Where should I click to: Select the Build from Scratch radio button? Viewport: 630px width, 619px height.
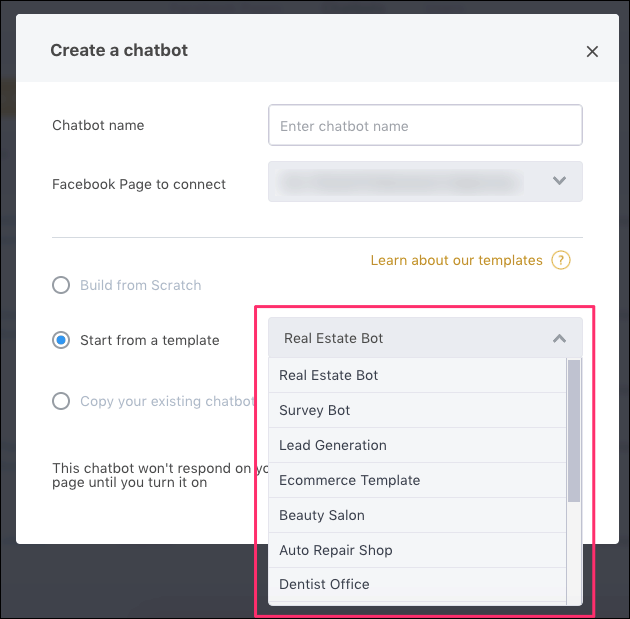[x=61, y=285]
